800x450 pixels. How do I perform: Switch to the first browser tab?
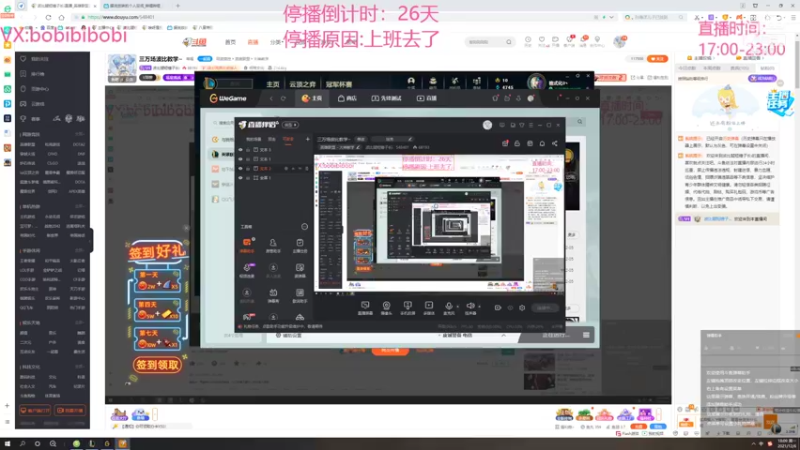pyautogui.click(x=64, y=6)
